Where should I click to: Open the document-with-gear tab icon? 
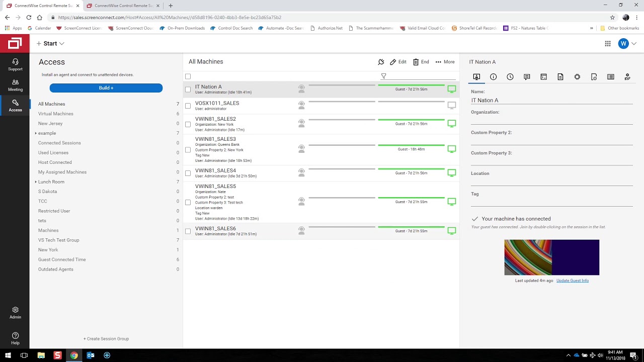click(594, 77)
